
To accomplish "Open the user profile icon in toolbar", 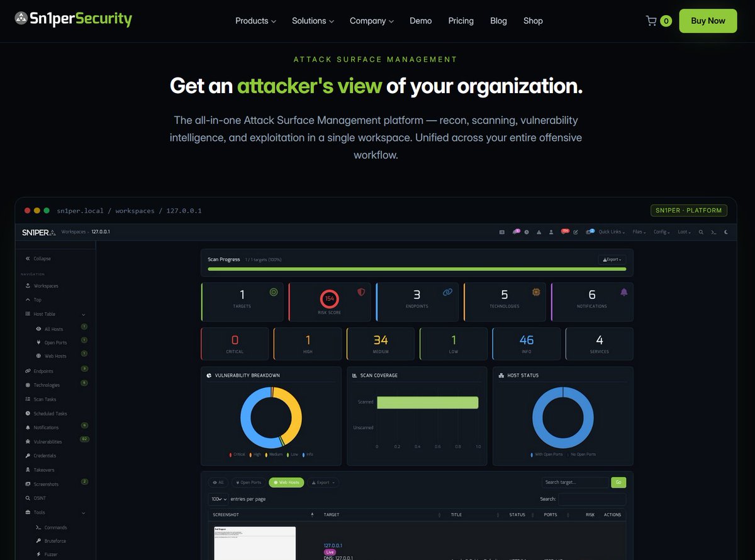I will 551,232.
